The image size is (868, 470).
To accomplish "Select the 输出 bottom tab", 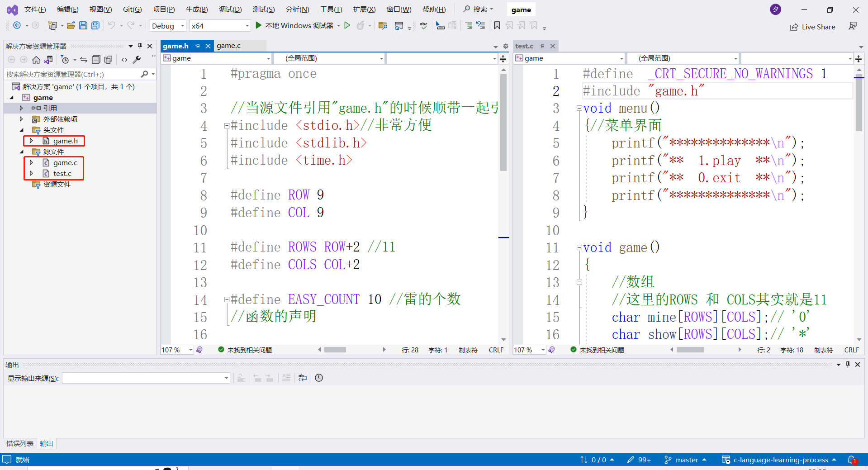I will 46,443.
